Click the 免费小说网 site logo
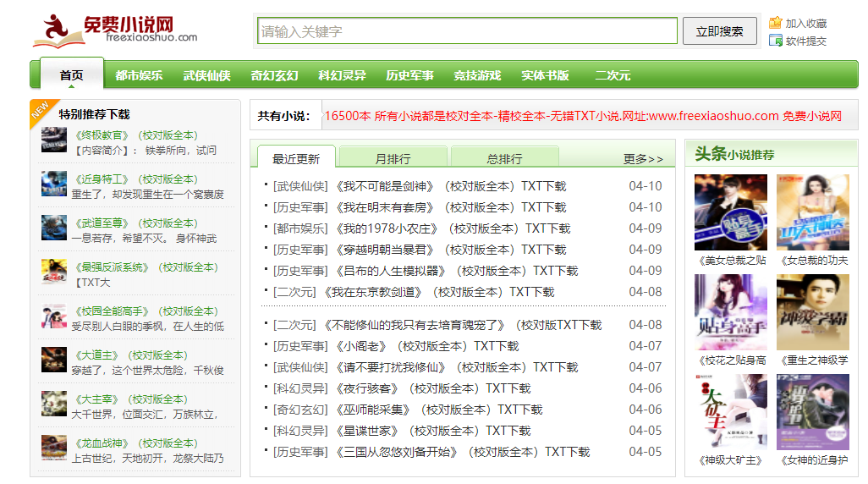The height and width of the screenshot is (484, 868). [115, 30]
